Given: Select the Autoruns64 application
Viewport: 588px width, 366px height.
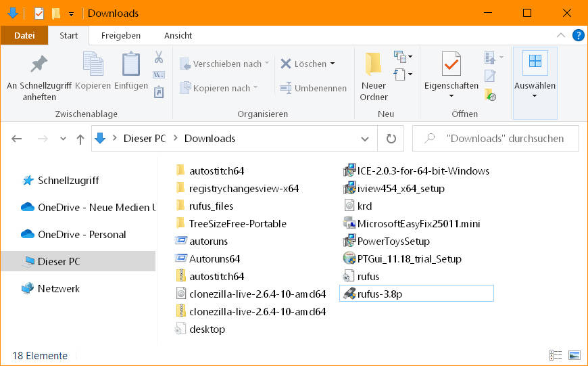Looking at the screenshot, I should (x=207, y=258).
